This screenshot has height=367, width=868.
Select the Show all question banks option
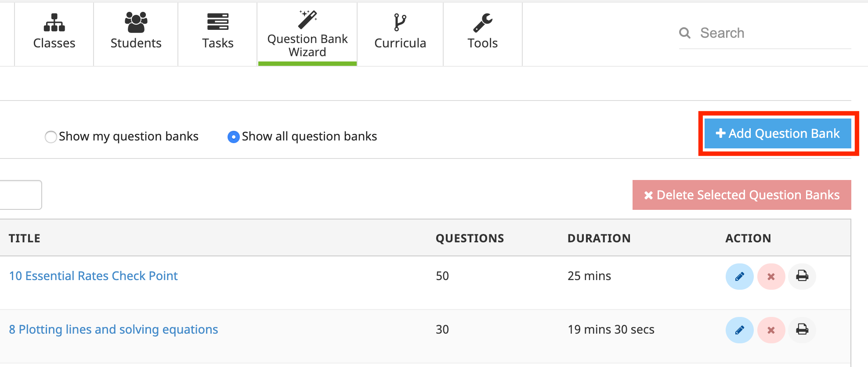[x=233, y=137]
